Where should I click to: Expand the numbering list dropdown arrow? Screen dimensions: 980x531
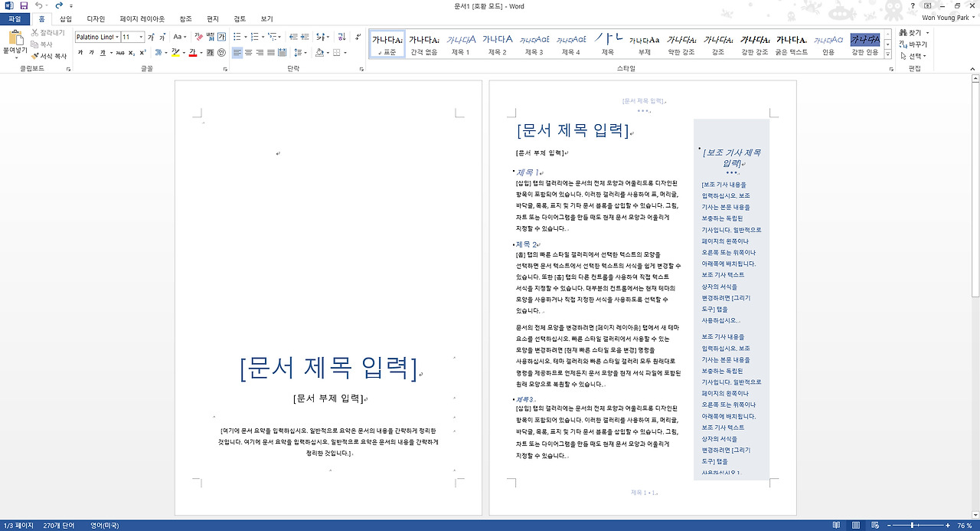click(263, 37)
